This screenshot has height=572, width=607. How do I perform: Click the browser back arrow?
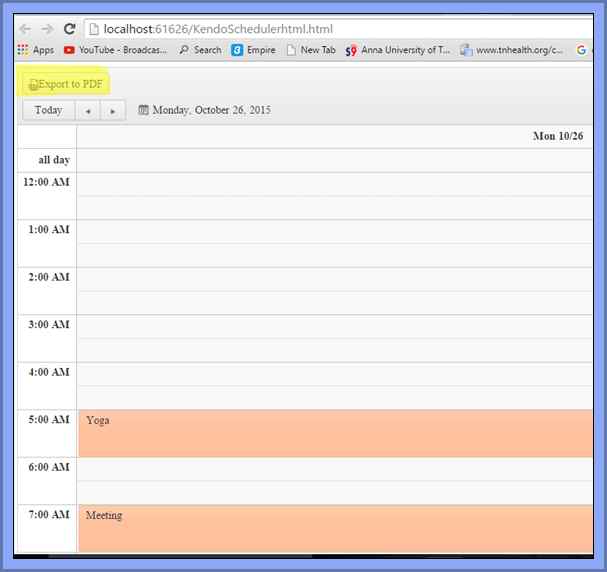coord(25,29)
